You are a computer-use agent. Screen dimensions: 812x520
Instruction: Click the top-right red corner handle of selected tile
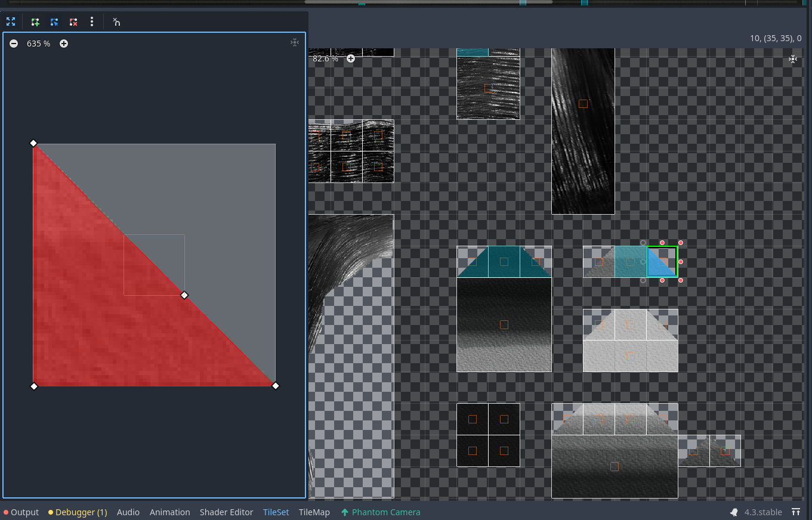coord(681,243)
